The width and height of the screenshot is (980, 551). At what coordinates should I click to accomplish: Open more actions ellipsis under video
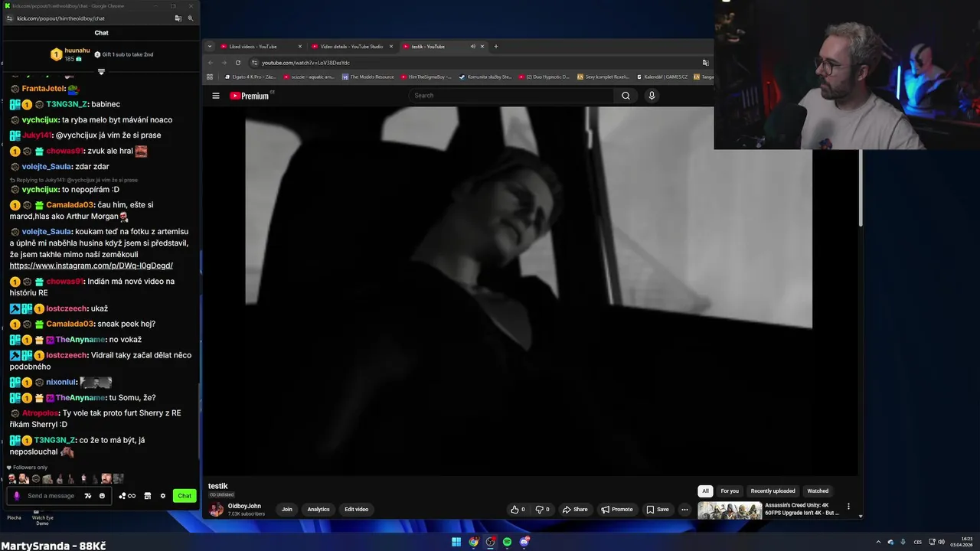(x=684, y=510)
